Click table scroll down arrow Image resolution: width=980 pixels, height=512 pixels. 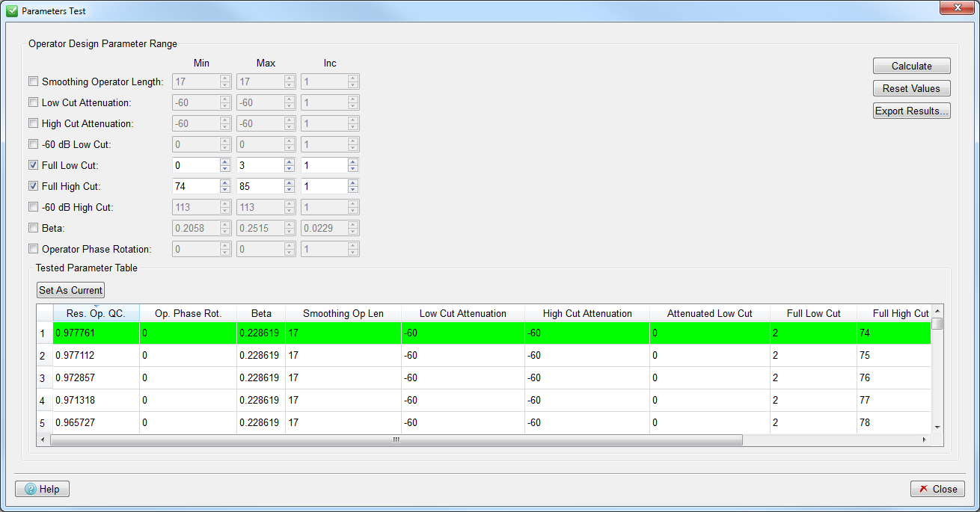coord(937,427)
